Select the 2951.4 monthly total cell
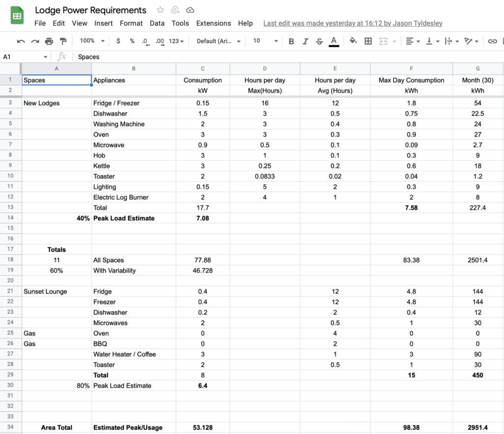Image resolution: width=504 pixels, height=434 pixels. click(x=477, y=428)
